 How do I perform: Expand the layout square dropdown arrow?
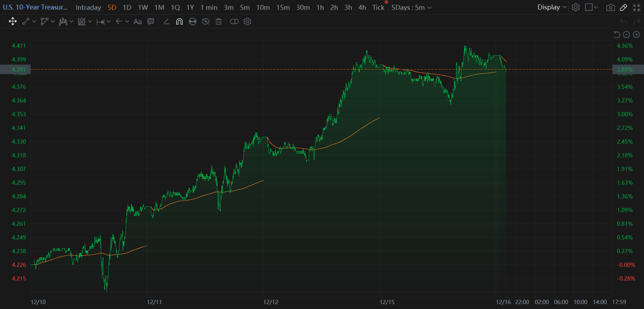tap(596, 7)
